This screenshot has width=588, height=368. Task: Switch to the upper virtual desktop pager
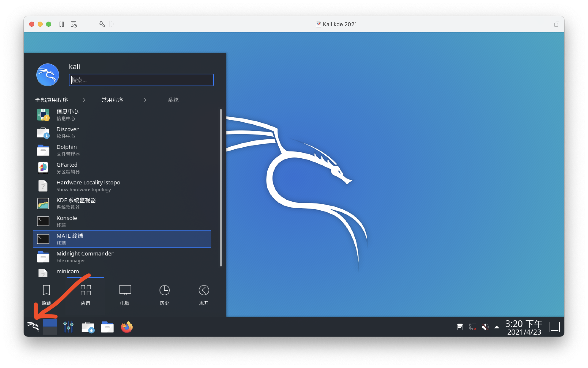coord(50,323)
